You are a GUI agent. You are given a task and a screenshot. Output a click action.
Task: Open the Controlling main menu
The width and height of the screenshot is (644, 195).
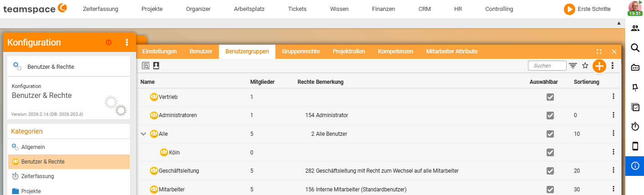(x=499, y=9)
